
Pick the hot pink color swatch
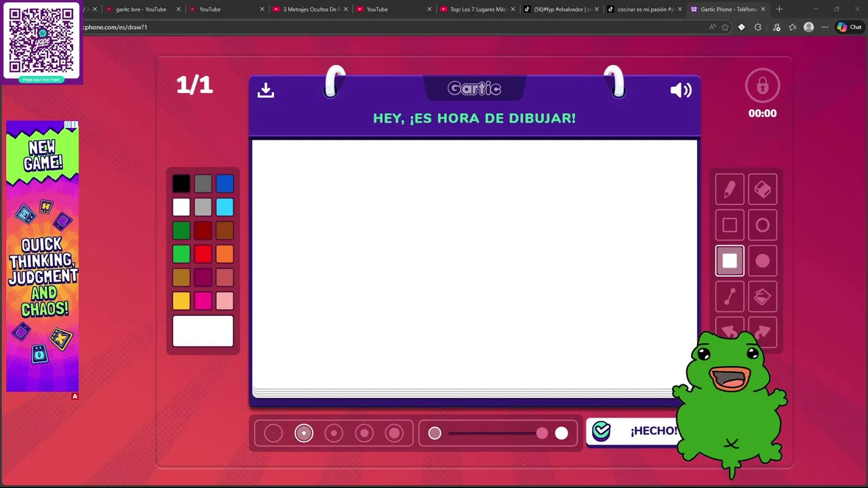[x=203, y=301]
